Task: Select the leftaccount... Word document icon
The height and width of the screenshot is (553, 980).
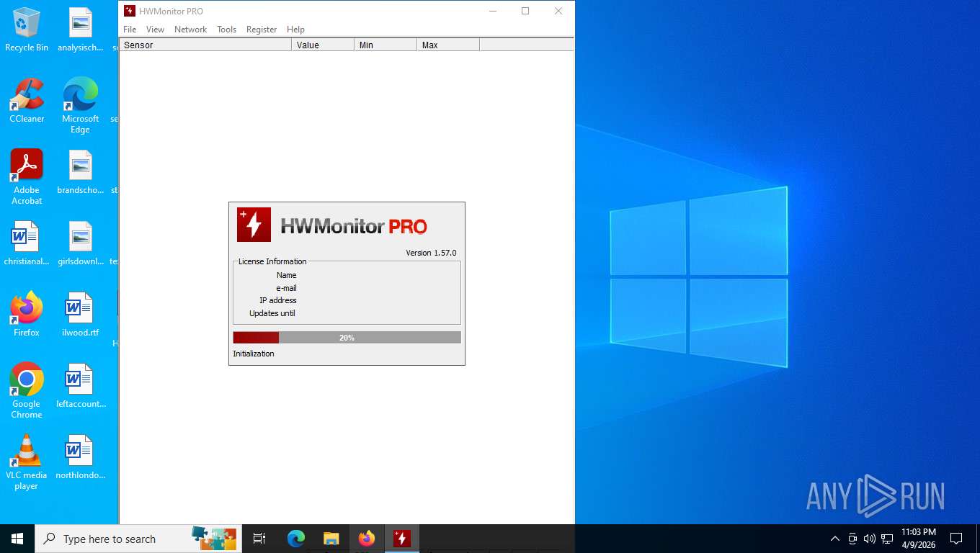Action: (x=80, y=386)
